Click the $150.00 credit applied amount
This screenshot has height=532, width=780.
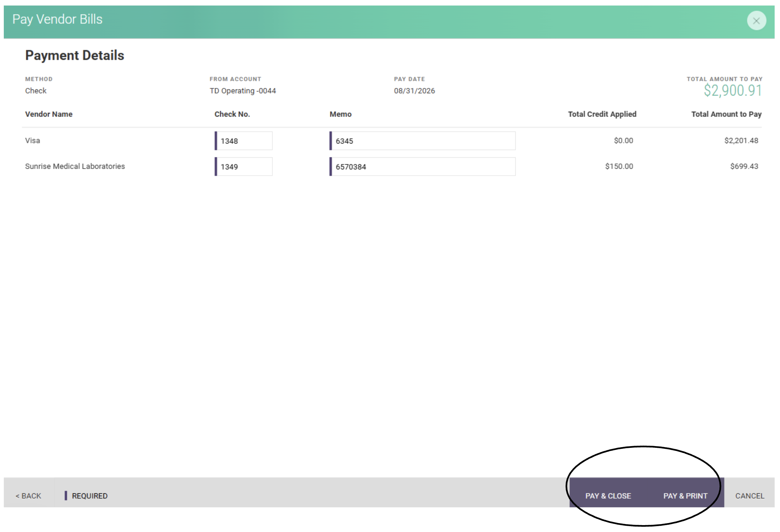[619, 166]
